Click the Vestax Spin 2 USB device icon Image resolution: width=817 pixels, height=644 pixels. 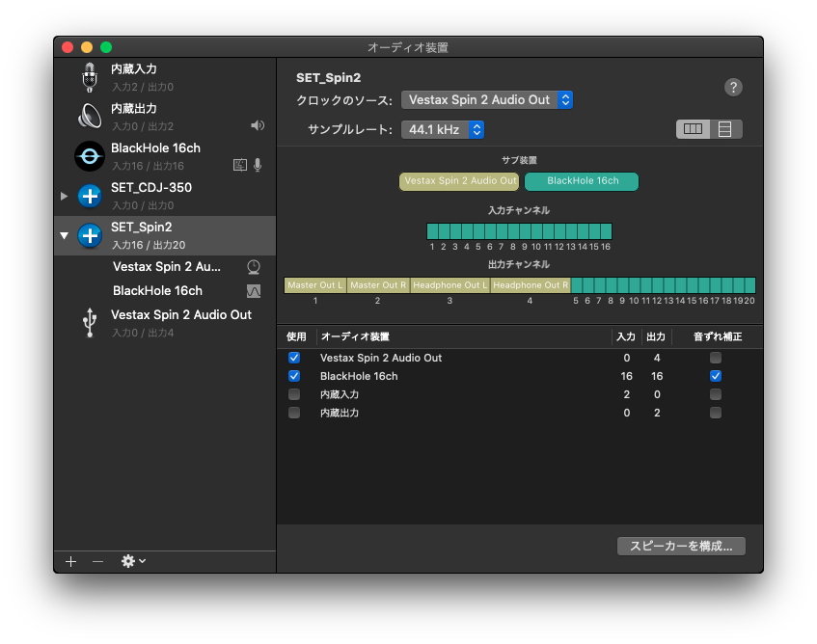[90, 322]
